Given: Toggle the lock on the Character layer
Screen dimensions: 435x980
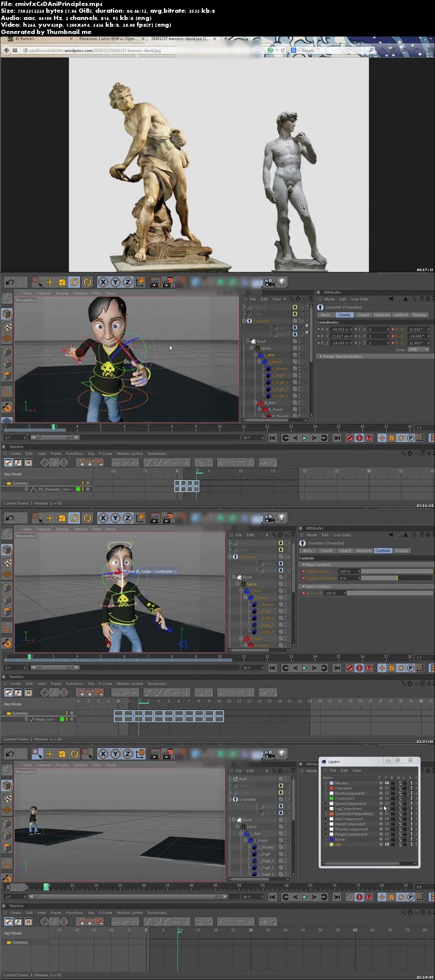Looking at the screenshot, I should pyautogui.click(x=405, y=788).
